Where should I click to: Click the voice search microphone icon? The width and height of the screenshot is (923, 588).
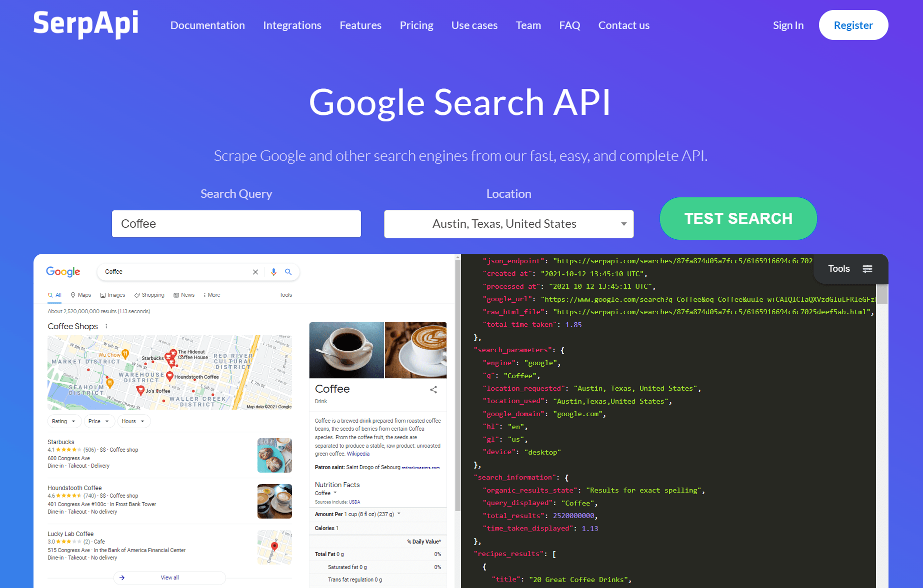coord(273,272)
